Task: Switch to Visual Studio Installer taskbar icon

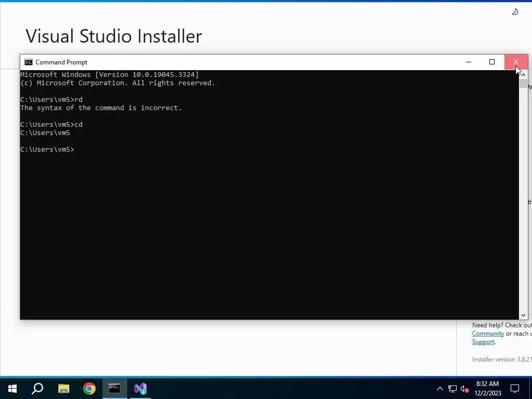Action: tap(140, 388)
